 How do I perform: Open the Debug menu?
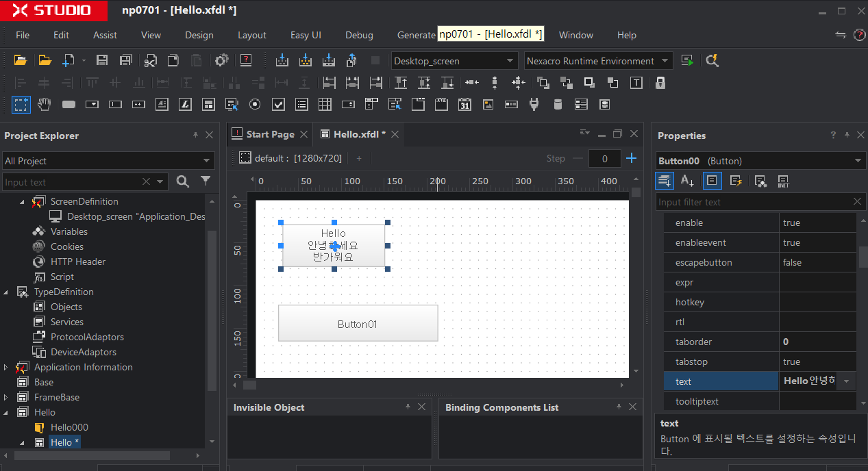tap(359, 35)
